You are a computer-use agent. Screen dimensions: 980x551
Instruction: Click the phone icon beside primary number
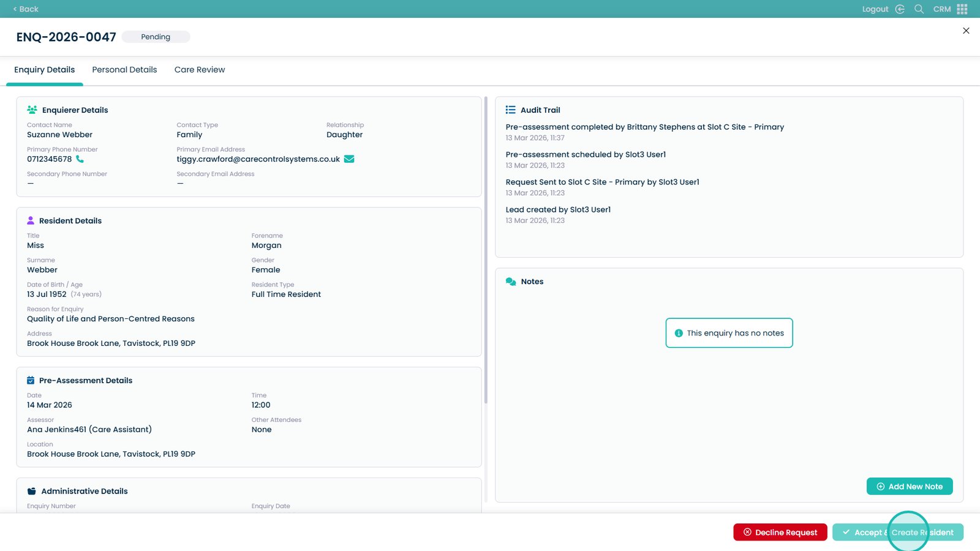(x=80, y=159)
